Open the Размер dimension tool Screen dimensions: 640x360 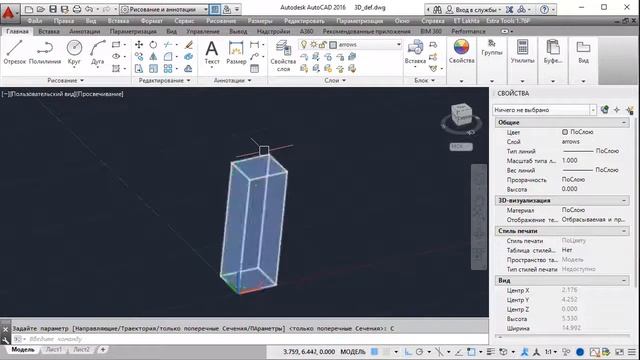coord(236,52)
